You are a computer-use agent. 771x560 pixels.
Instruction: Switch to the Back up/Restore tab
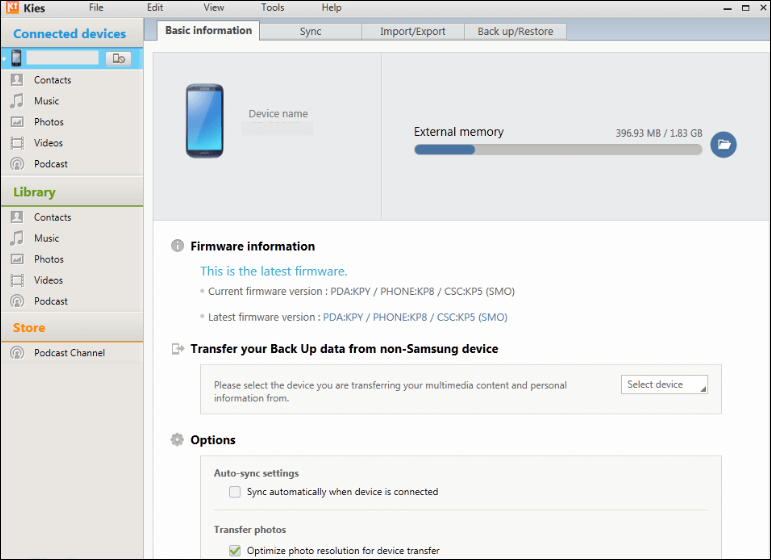pyautogui.click(x=515, y=31)
